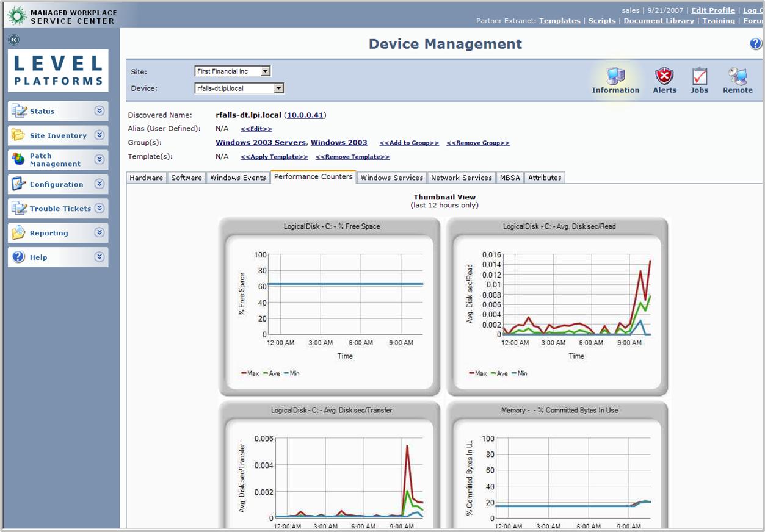
Task: Expand the Patch Management section
Action: 100,160
